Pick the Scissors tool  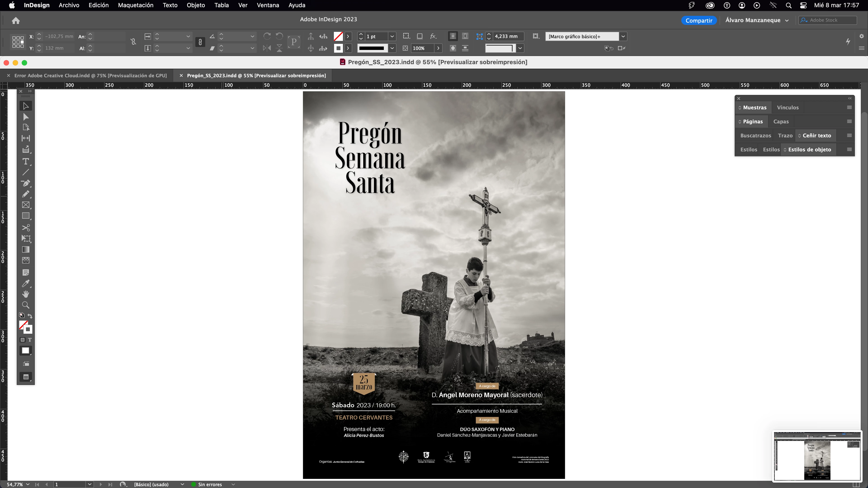pos(26,228)
